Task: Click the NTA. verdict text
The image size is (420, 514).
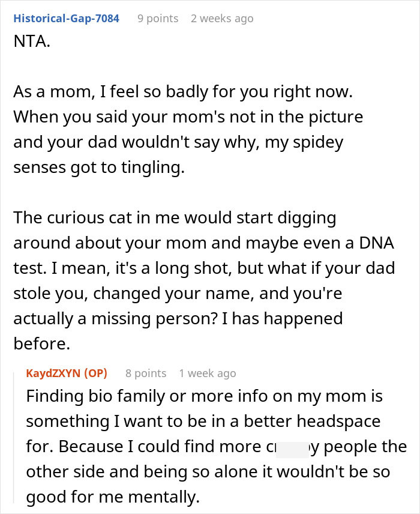Action: tap(32, 41)
